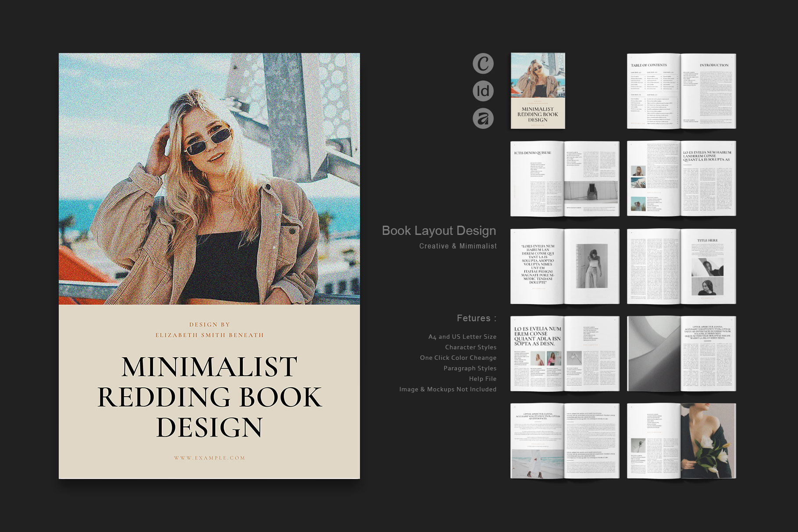Click the "Help File" feature text
This screenshot has width=798, height=532.
tap(483, 379)
